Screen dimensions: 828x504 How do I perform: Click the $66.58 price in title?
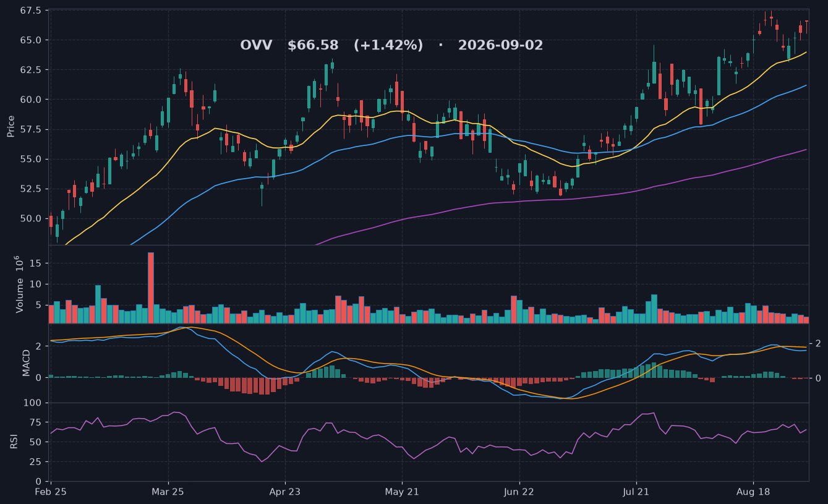tap(313, 46)
